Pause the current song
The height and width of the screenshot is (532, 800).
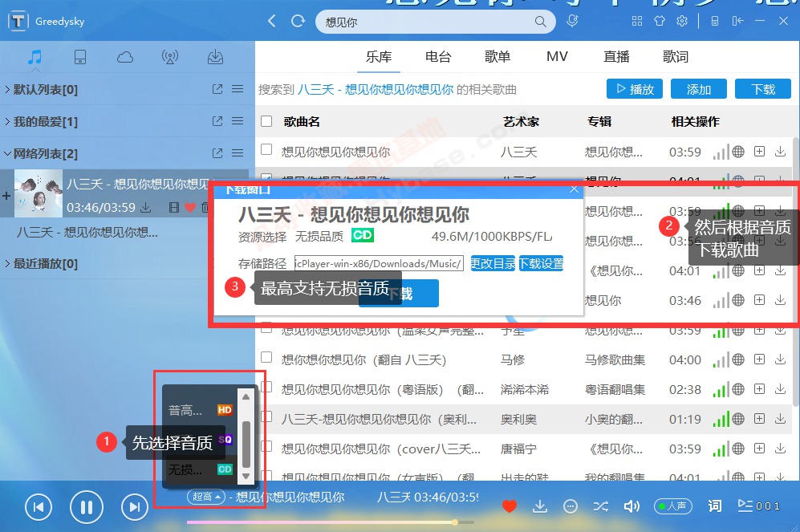pyautogui.click(x=86, y=507)
